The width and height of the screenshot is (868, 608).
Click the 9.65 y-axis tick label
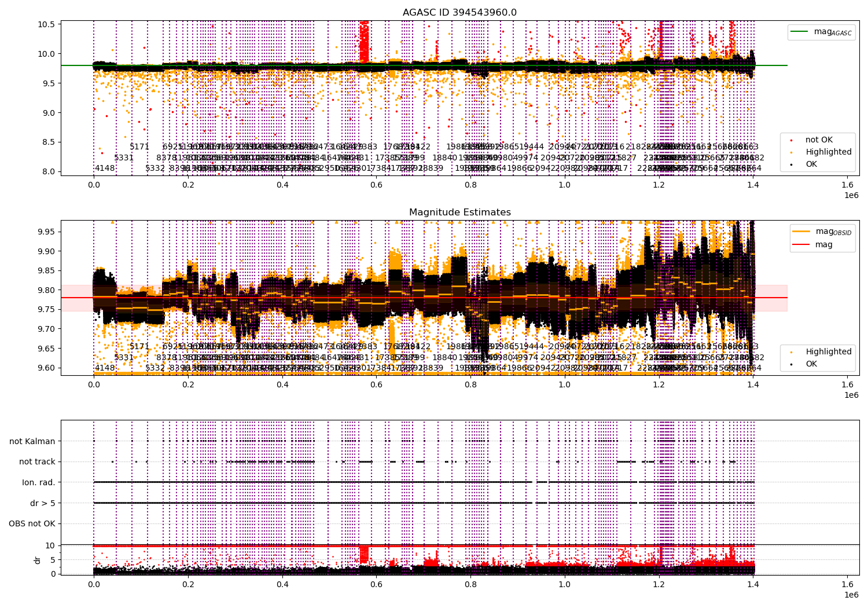point(46,349)
